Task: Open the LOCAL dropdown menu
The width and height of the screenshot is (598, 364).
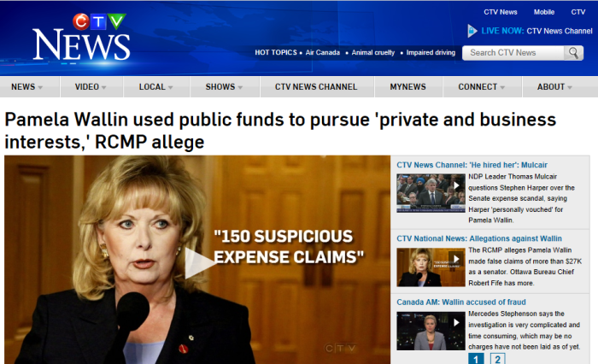Action: pyautogui.click(x=156, y=87)
